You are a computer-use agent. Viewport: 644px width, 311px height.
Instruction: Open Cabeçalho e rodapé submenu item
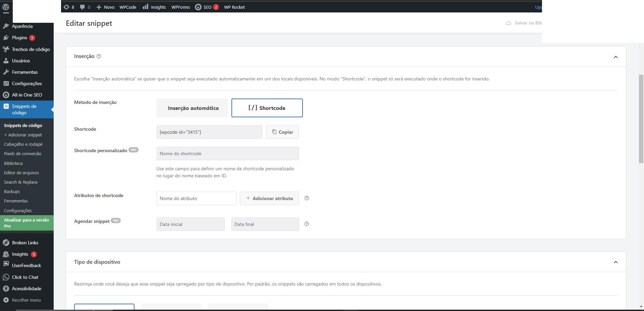23,144
